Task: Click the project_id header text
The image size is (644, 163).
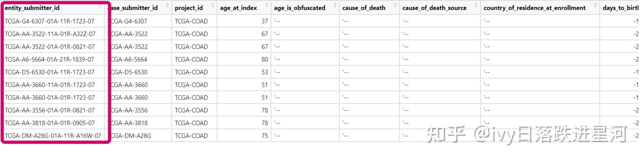Action: click(x=189, y=8)
